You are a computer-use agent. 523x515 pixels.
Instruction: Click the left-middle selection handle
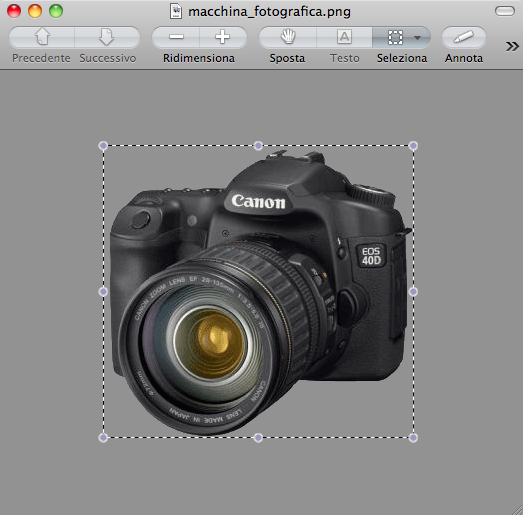[103, 292]
